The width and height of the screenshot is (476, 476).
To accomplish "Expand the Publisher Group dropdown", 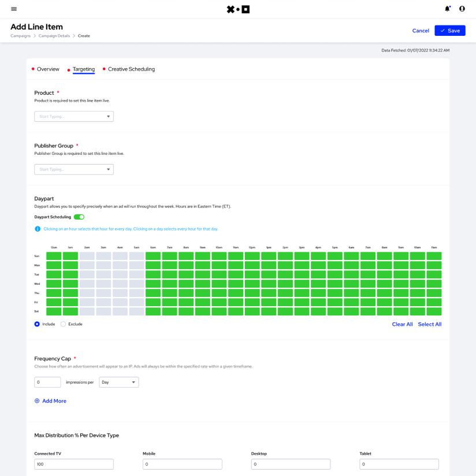I will point(74,169).
